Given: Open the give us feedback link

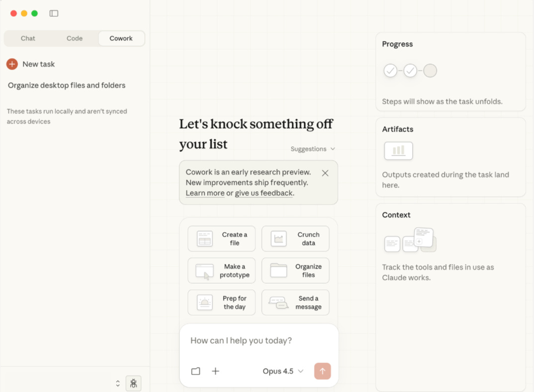Looking at the screenshot, I should (x=264, y=193).
